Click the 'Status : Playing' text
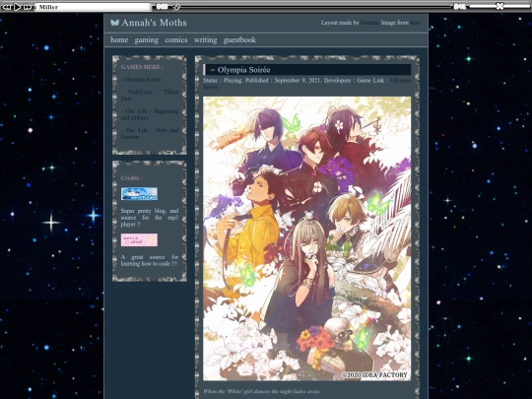This screenshot has height=399, width=532. (223, 81)
